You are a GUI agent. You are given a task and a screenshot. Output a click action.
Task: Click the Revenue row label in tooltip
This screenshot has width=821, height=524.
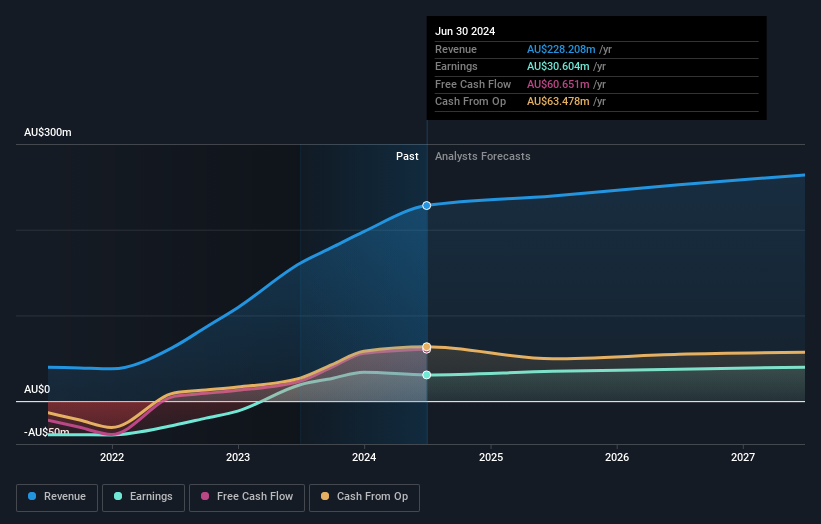coord(456,49)
